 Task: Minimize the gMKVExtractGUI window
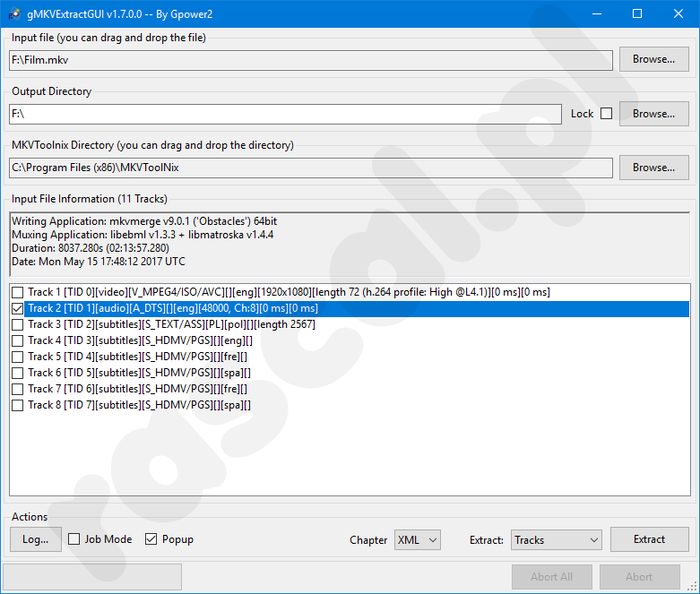coord(595,14)
